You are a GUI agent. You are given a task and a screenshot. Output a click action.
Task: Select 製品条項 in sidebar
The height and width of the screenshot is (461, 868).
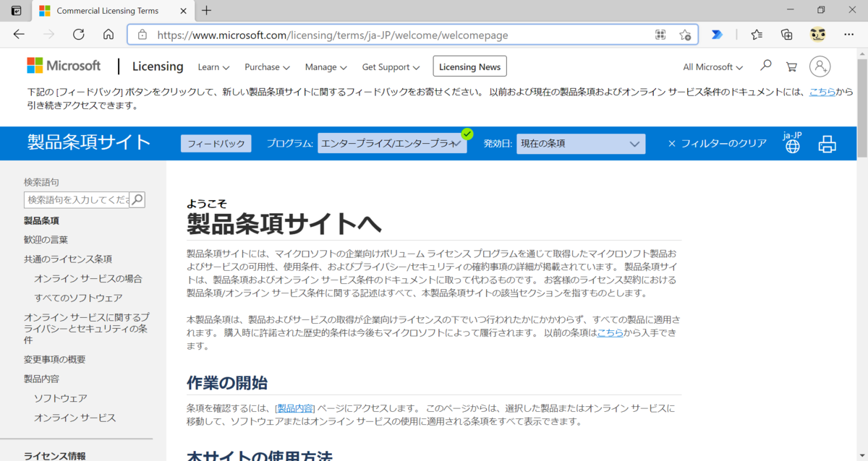[x=41, y=220]
